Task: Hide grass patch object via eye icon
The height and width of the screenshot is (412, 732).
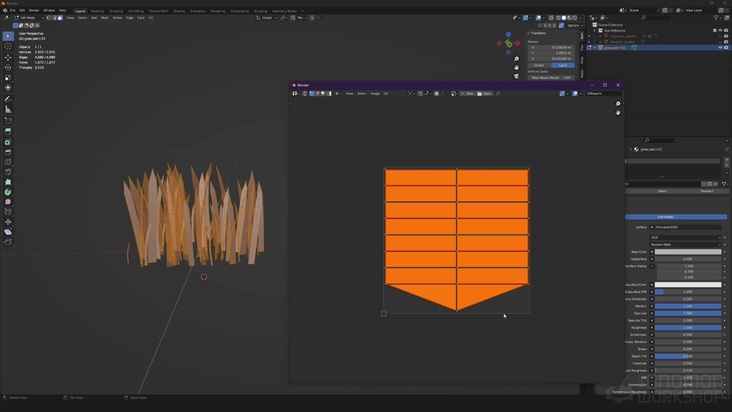Action: click(x=719, y=47)
